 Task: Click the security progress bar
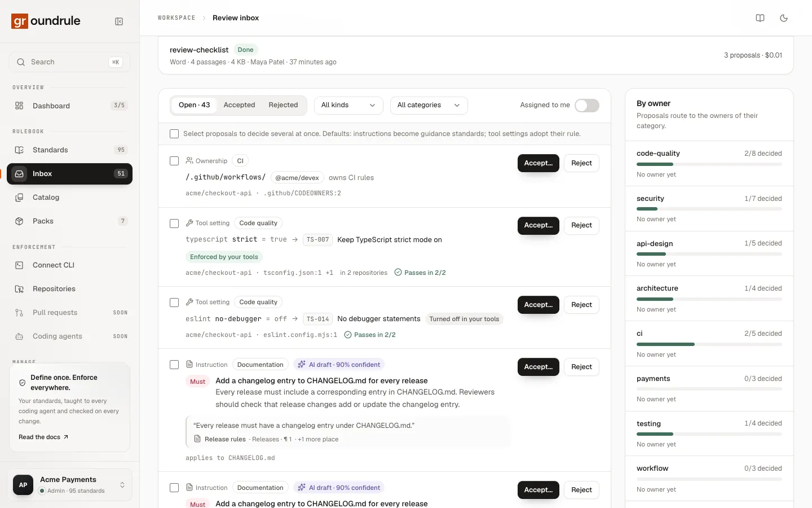(709, 209)
